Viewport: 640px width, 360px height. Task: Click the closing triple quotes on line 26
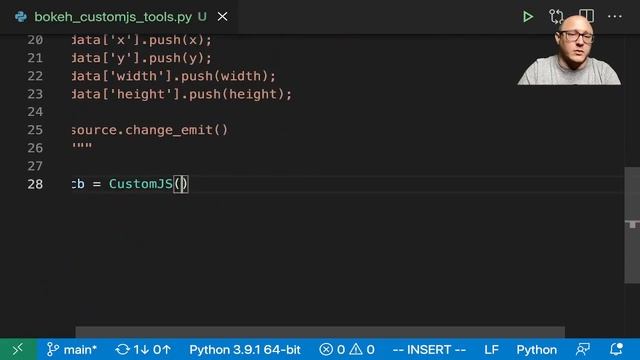coord(82,146)
